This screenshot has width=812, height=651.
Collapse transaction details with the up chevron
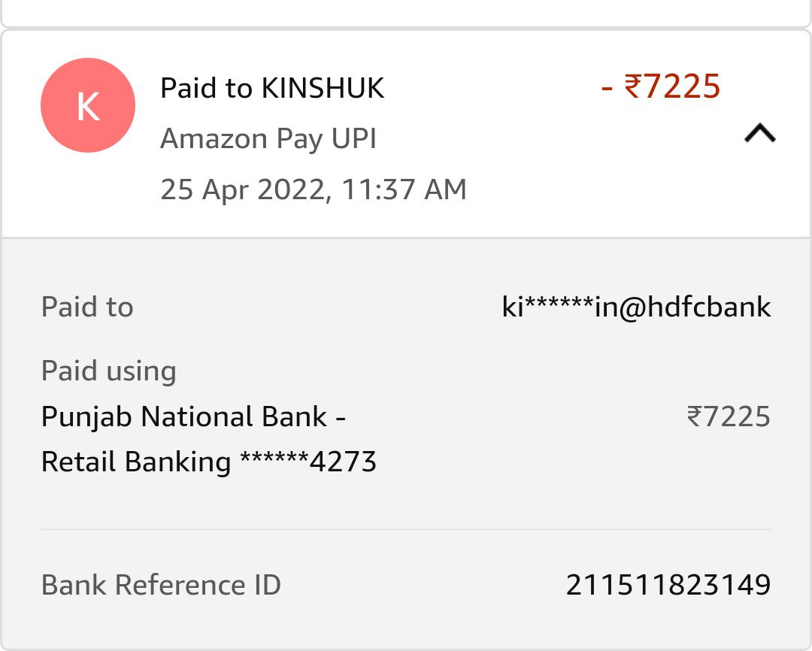point(759,134)
